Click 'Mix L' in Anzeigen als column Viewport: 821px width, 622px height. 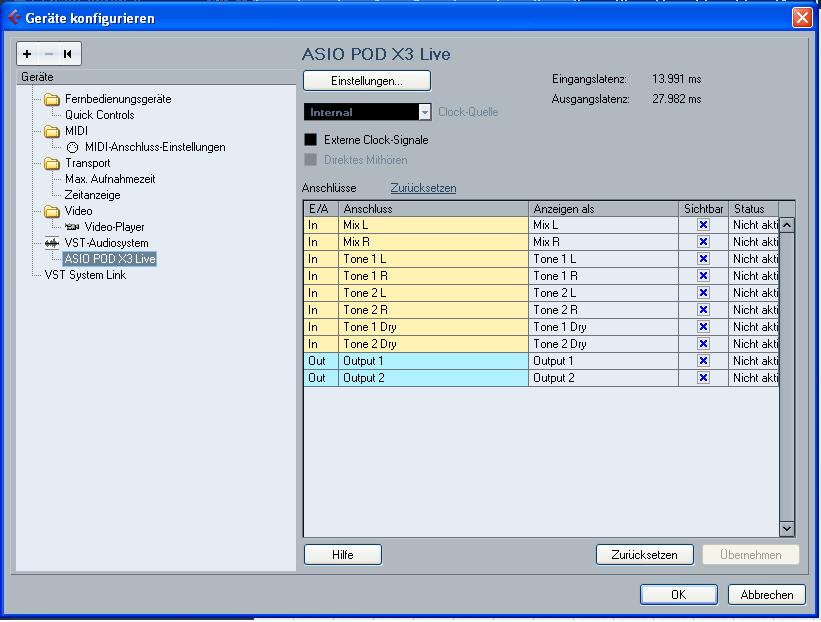pos(603,225)
